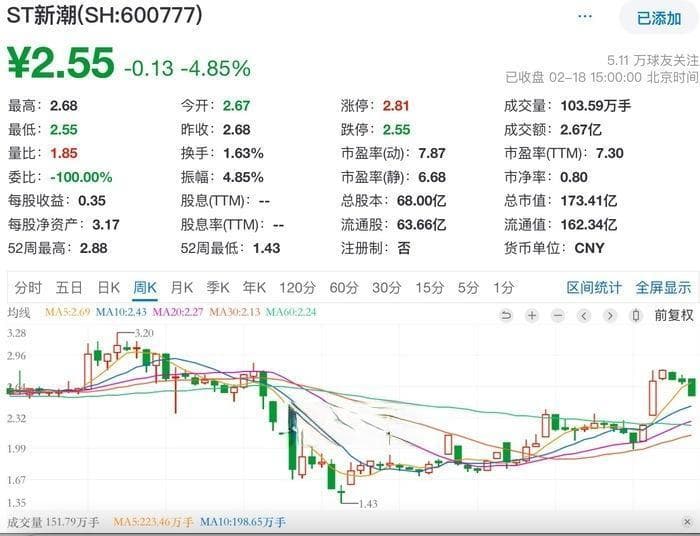The image size is (700, 536).
Task: Select the 5分 interval tab
Action: pos(468,288)
